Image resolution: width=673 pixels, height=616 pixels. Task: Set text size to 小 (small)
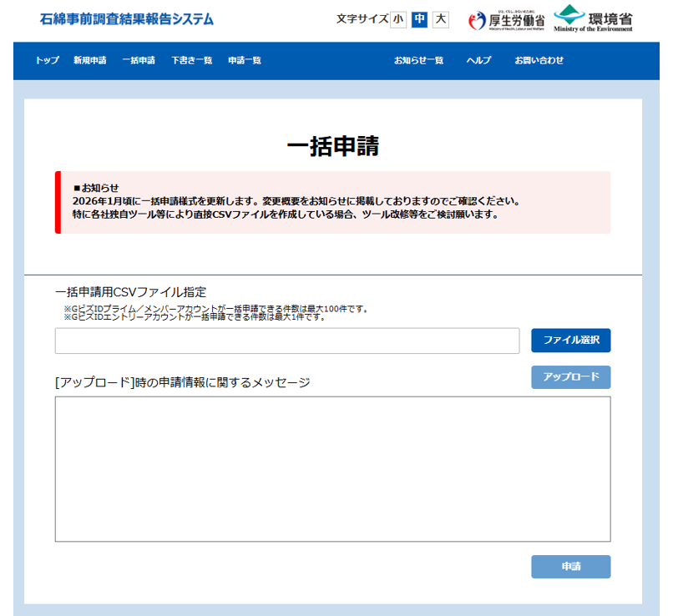[x=398, y=19]
